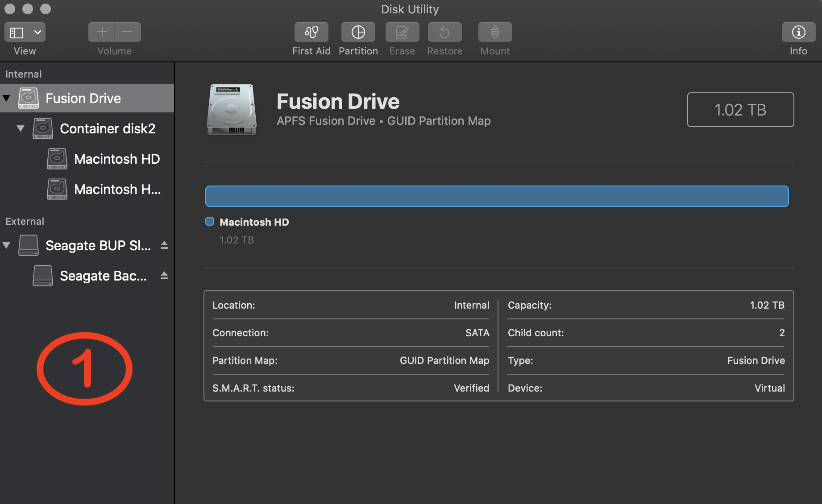Click the Restore toolbar icon

pos(444,32)
